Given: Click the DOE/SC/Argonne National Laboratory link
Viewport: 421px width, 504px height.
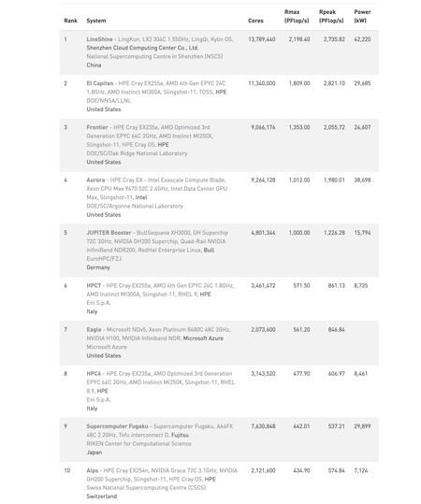Looking at the screenshot, I should point(135,206).
